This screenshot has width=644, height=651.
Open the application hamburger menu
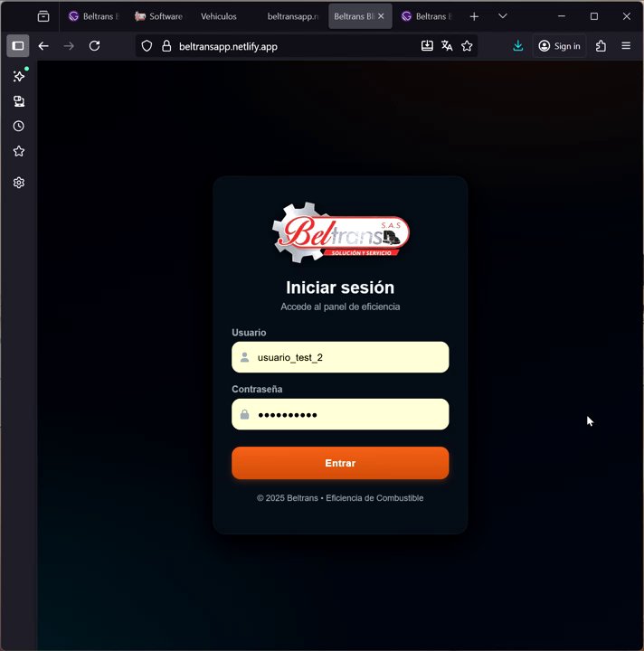(x=626, y=46)
